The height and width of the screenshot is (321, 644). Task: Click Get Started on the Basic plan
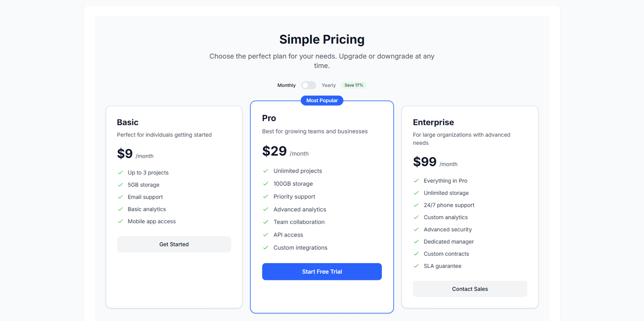click(x=174, y=244)
